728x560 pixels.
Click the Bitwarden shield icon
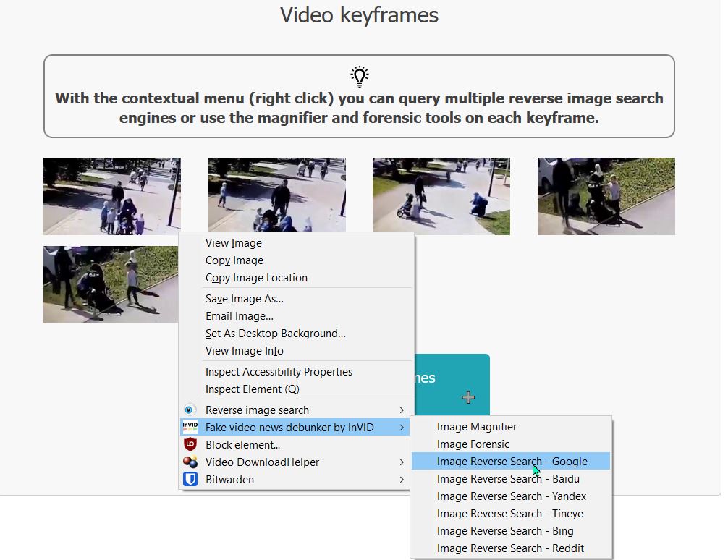point(190,479)
